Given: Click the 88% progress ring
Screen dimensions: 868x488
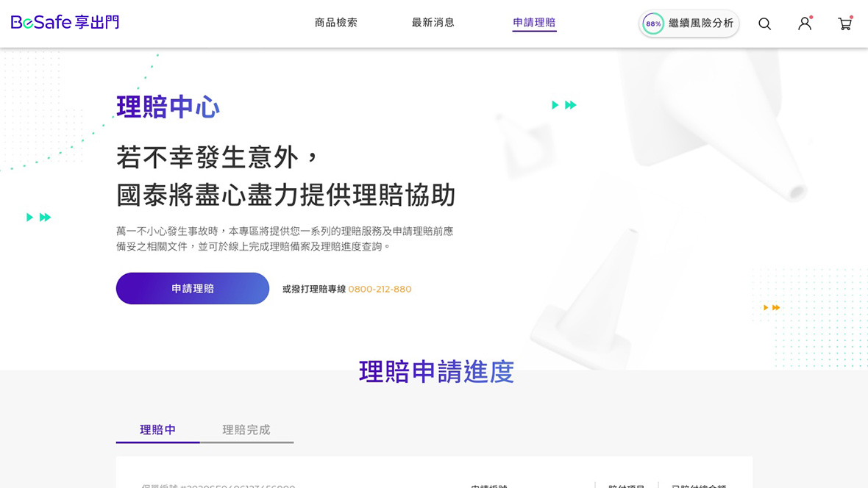Looking at the screenshot, I should tap(652, 24).
